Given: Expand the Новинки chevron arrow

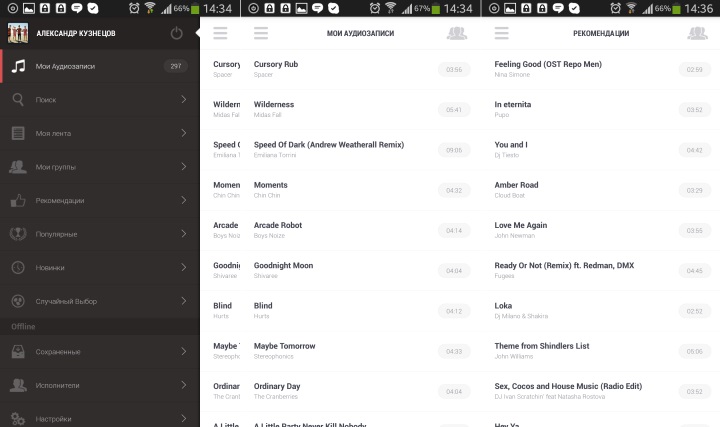Looking at the screenshot, I should click(184, 267).
